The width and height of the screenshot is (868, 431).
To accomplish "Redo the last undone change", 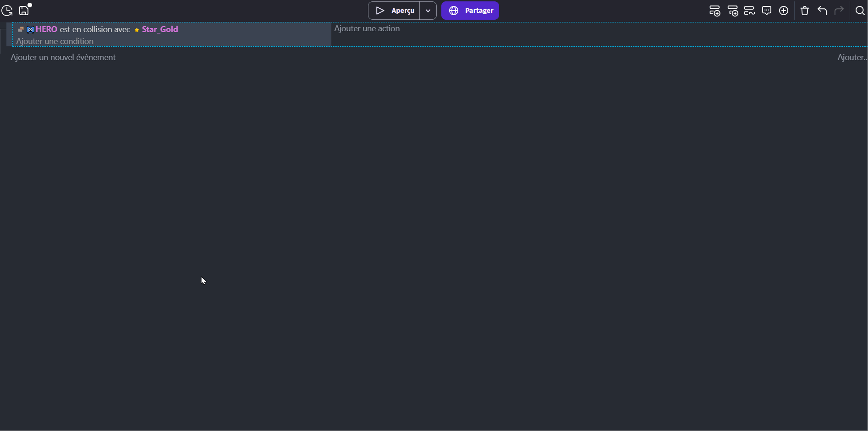I will [x=839, y=11].
